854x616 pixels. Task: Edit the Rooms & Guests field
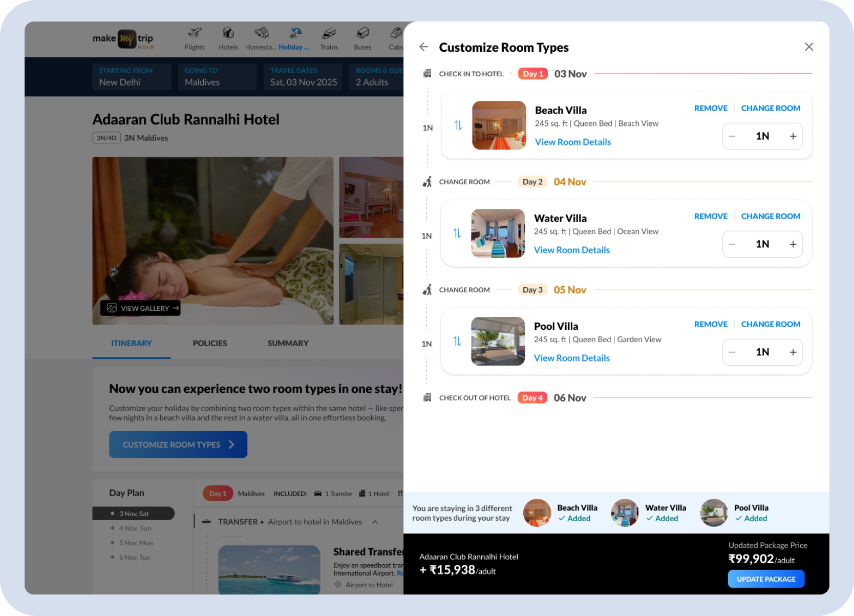point(376,77)
